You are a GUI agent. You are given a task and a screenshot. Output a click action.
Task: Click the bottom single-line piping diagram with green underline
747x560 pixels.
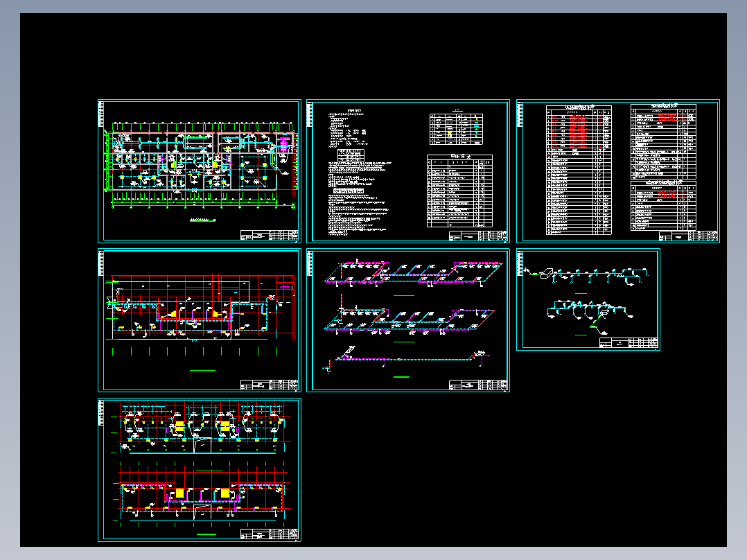[x=406, y=361]
